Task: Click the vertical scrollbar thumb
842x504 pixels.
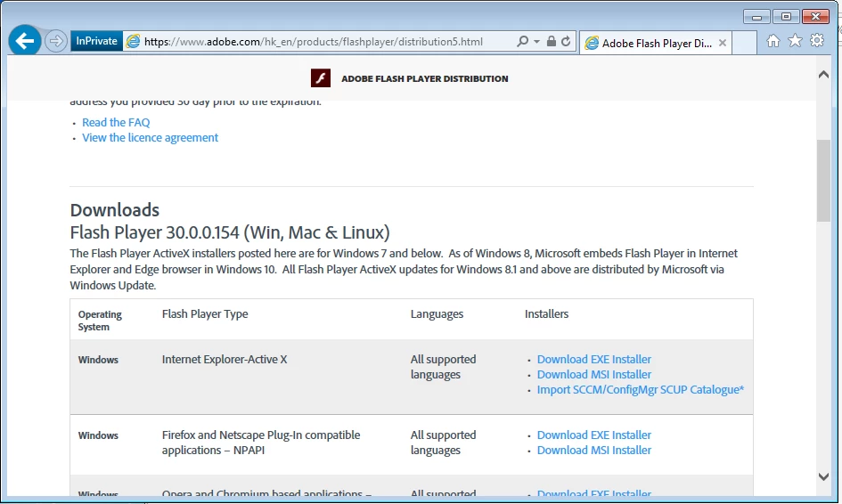Action: [823, 181]
